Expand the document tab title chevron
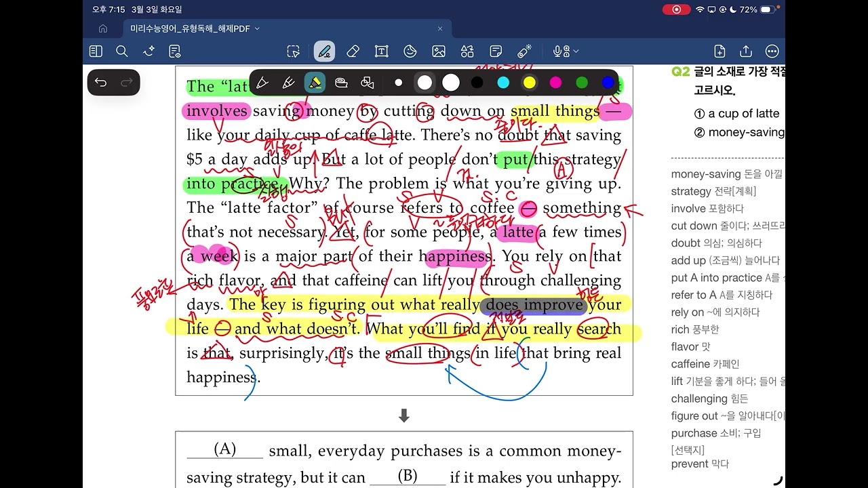Image resolution: width=868 pixels, height=488 pixels. pyautogui.click(x=258, y=28)
